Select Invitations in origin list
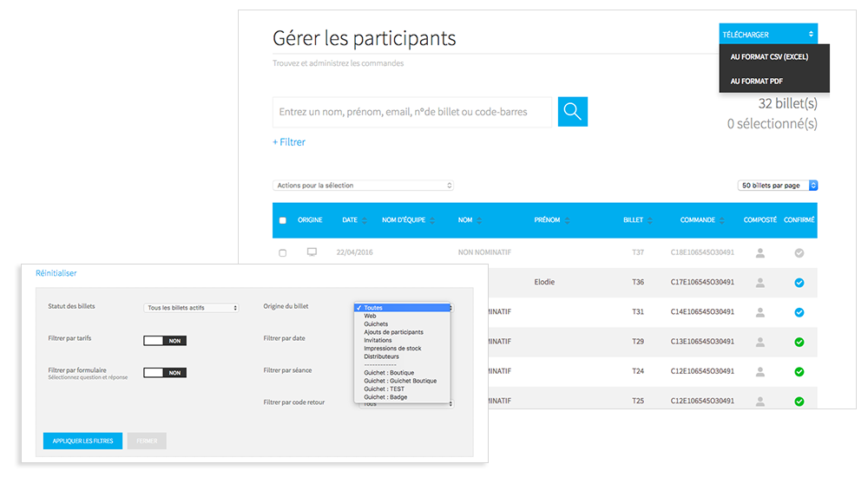Viewport: 868px width, 477px height. tap(378, 340)
